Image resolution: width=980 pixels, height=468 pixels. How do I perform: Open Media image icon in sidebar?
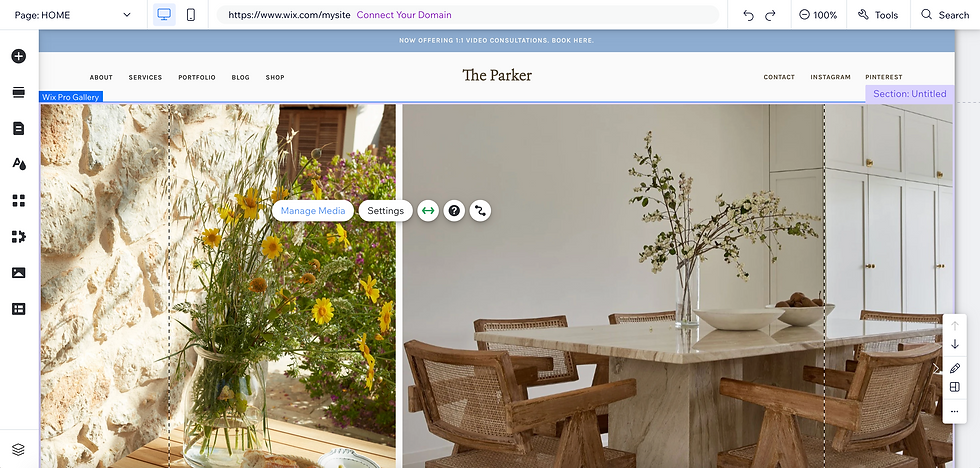pyautogui.click(x=19, y=272)
